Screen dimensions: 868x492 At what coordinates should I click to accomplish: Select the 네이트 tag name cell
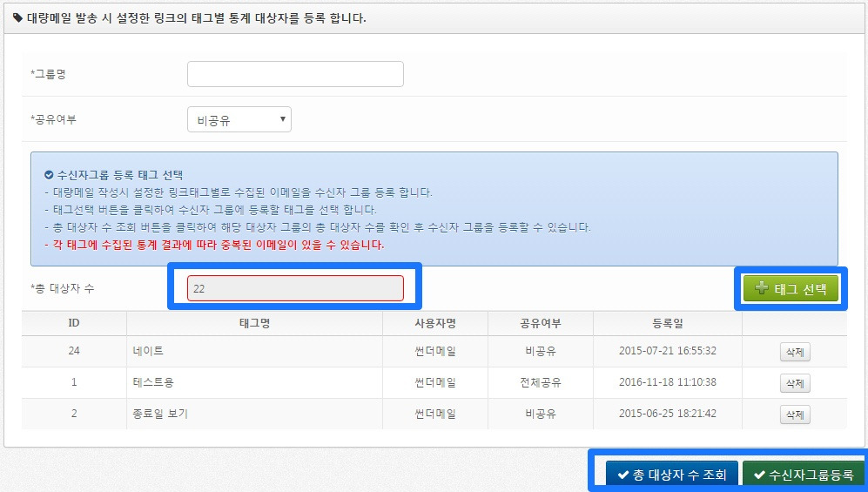click(x=254, y=351)
